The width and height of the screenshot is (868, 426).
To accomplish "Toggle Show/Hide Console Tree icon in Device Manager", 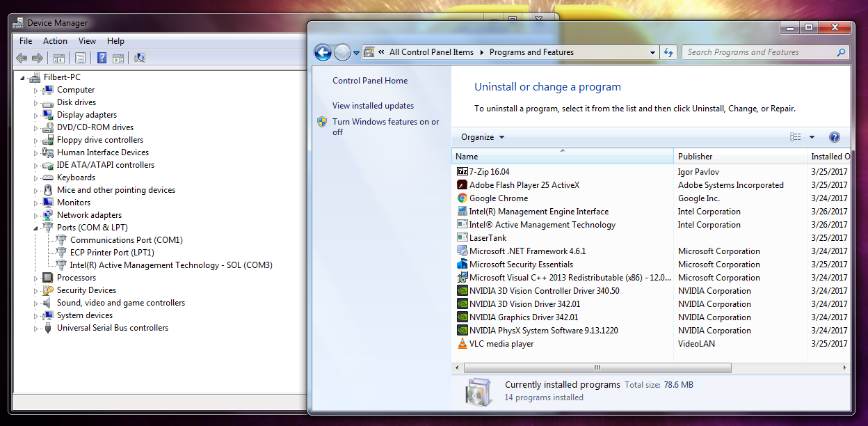I will click(x=59, y=58).
